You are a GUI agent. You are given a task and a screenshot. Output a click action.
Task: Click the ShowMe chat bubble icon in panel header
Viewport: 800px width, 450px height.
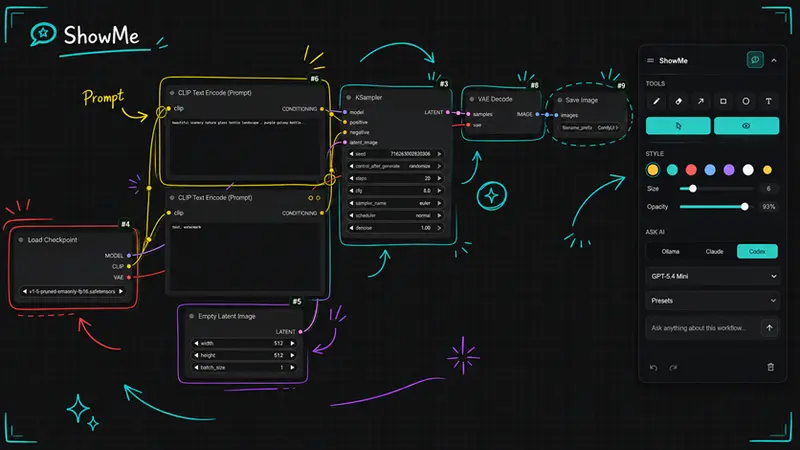(x=755, y=60)
